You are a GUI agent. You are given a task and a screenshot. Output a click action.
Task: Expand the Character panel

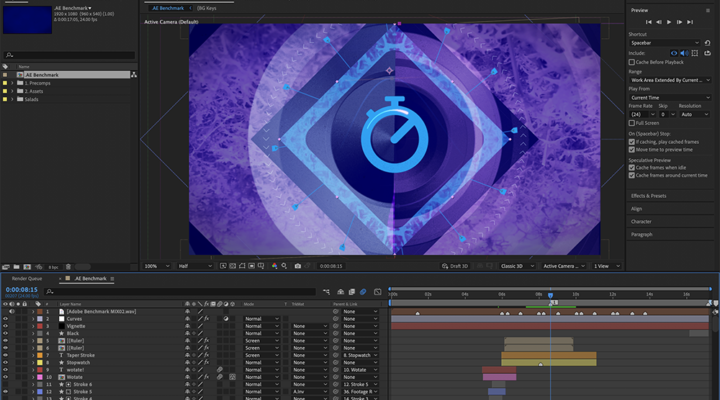641,222
